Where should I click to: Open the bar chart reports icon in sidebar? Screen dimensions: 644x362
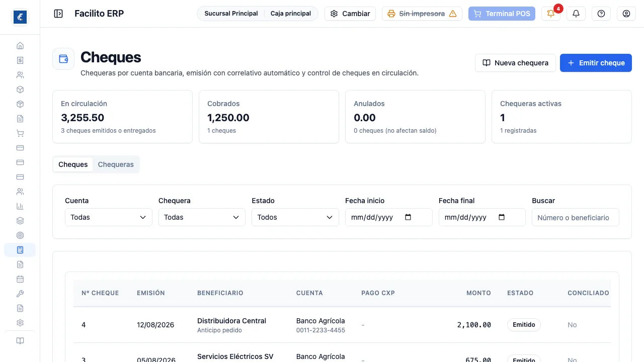click(20, 206)
